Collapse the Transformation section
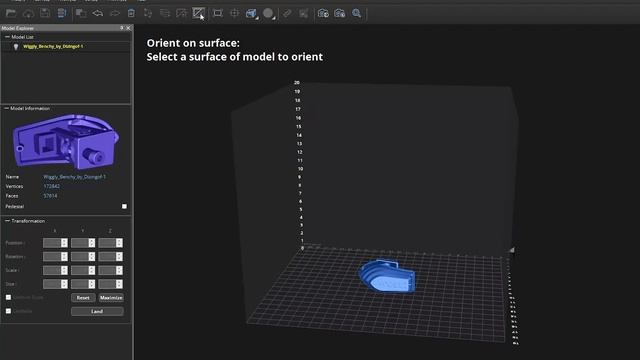The height and width of the screenshot is (360, 640). 7,221
